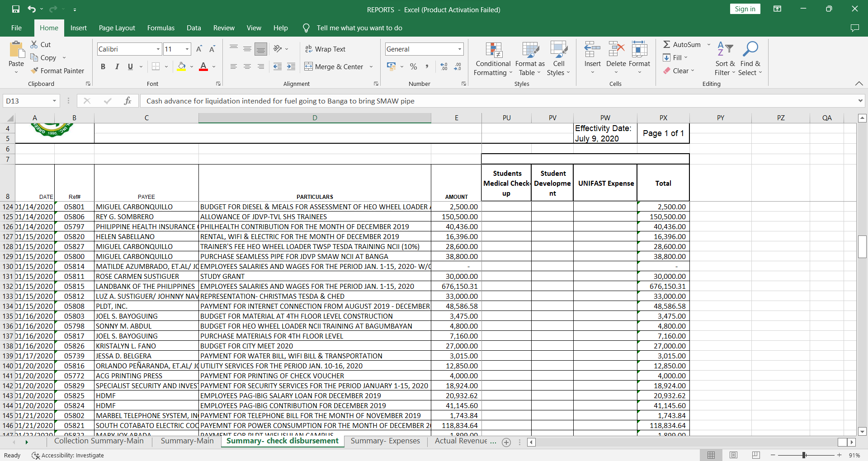Screen dimensions: 868x461
Task: Open the Name Box dropdown arrow
Action: (x=54, y=101)
